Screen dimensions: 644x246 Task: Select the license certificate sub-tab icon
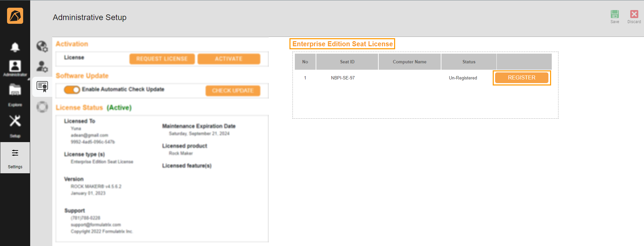point(42,87)
